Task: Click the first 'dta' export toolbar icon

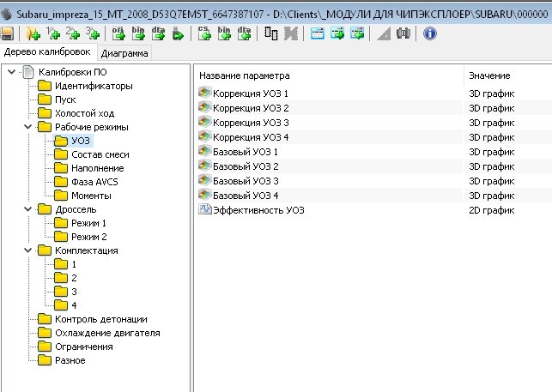Action: (x=158, y=33)
